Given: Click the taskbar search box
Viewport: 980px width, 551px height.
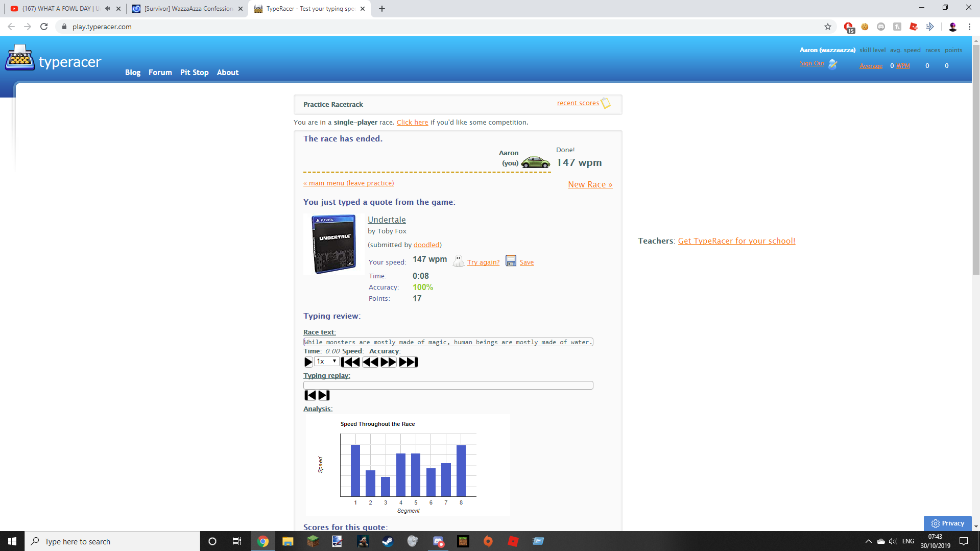Looking at the screenshot, I should pyautogui.click(x=112, y=541).
